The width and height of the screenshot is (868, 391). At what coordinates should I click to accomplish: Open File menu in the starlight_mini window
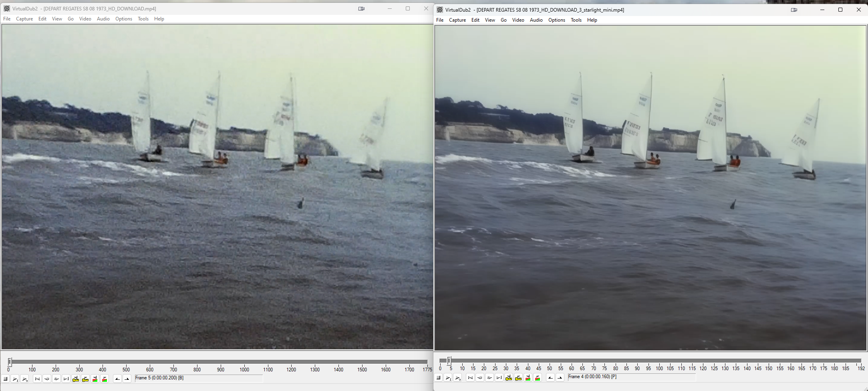point(440,20)
